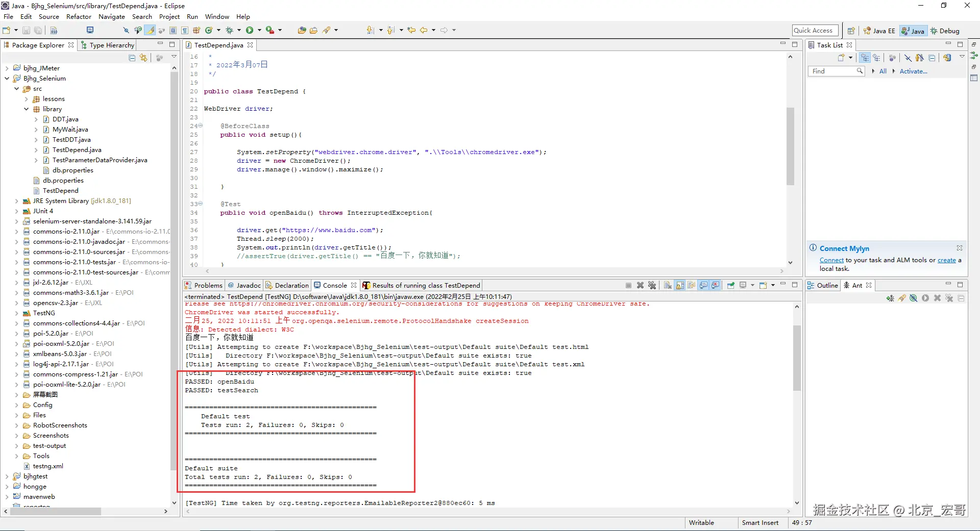Viewport: 980px width, 531px height.
Task: Toggle Word Wrap in Console
Action: pyautogui.click(x=692, y=285)
